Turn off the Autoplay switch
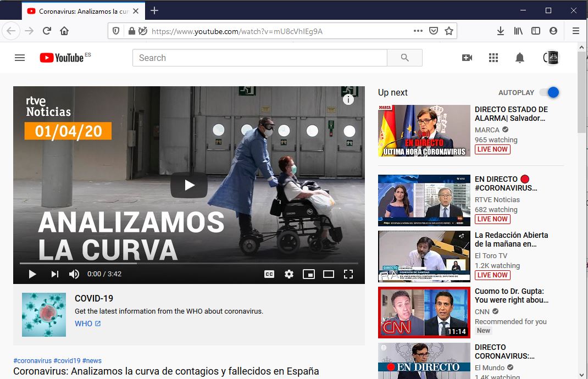 tap(549, 93)
